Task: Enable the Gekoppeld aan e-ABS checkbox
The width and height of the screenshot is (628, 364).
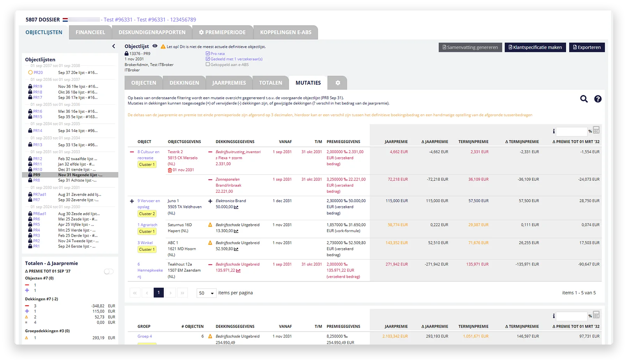Action: [x=208, y=65]
